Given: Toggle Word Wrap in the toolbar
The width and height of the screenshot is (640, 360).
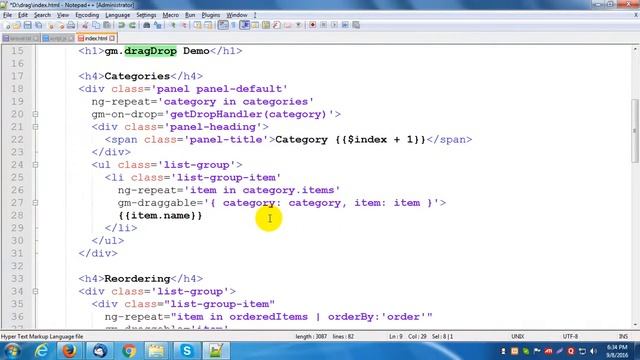Looking at the screenshot, I should coord(222,25).
